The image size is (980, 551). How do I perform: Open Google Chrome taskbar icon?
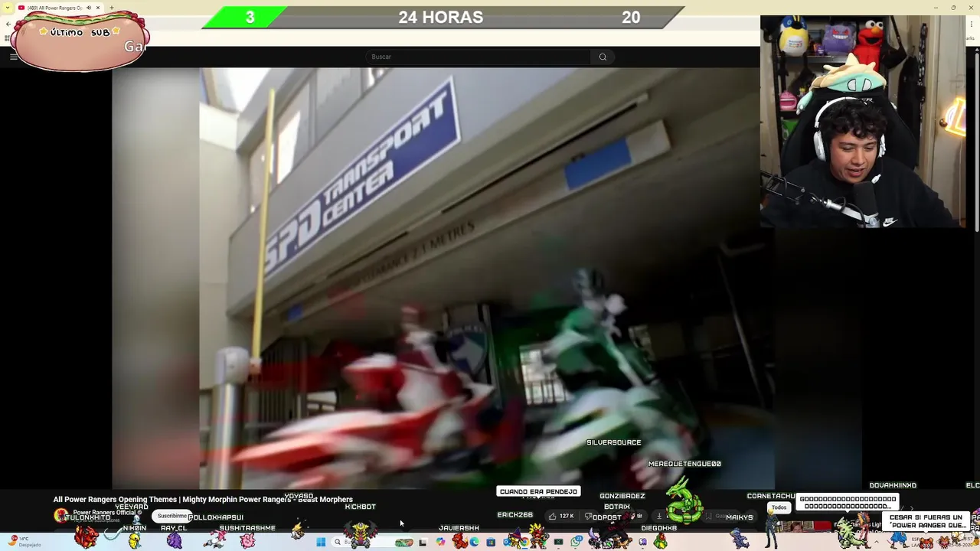[524, 542]
